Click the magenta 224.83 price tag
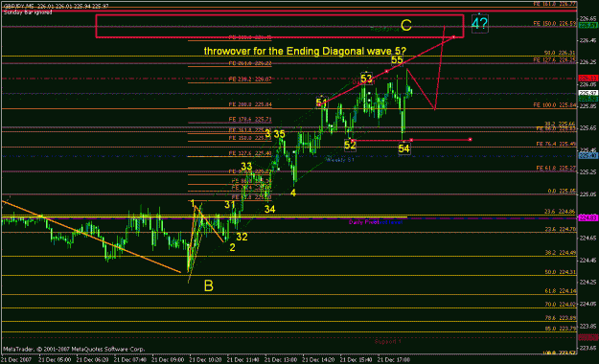This screenshot has height=364, width=599. point(588,218)
